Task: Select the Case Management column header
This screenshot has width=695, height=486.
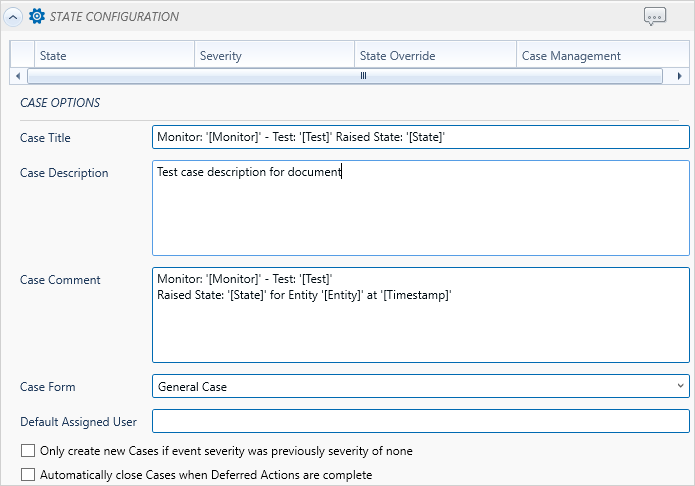Action: click(x=597, y=56)
